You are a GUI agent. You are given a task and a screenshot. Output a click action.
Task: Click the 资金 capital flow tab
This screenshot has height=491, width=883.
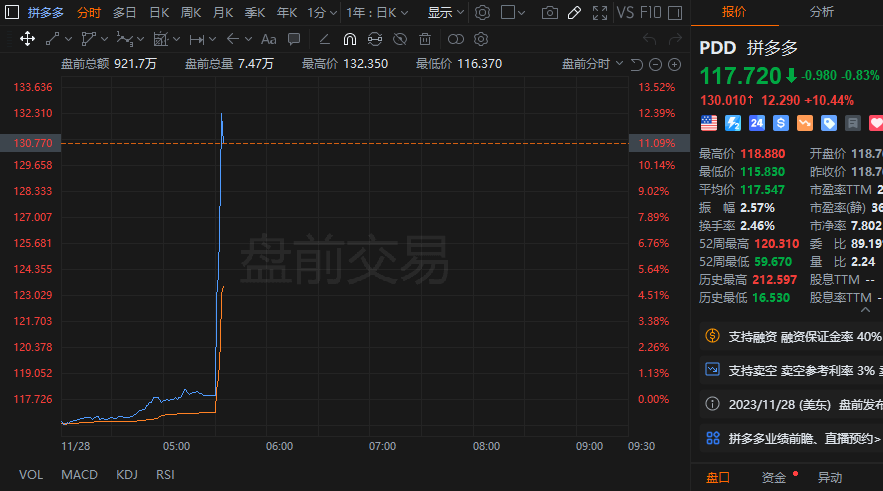[773, 477]
